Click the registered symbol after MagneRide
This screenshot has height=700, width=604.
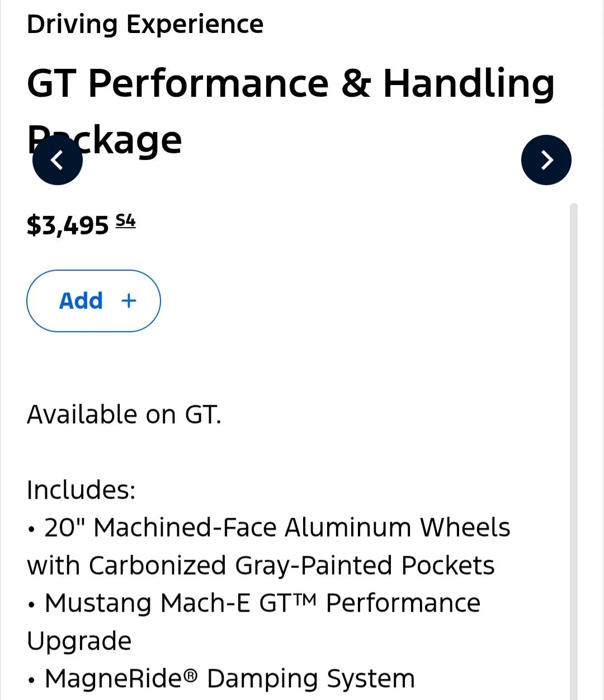tap(191, 676)
